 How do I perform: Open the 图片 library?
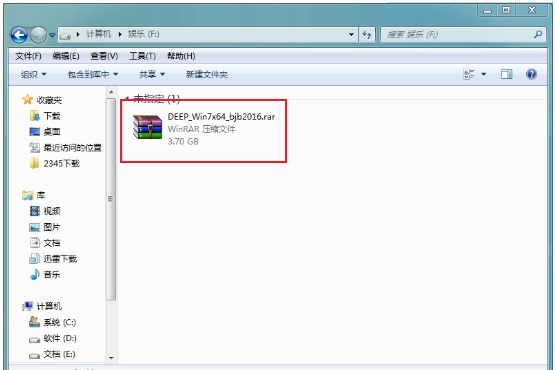[x=52, y=227]
